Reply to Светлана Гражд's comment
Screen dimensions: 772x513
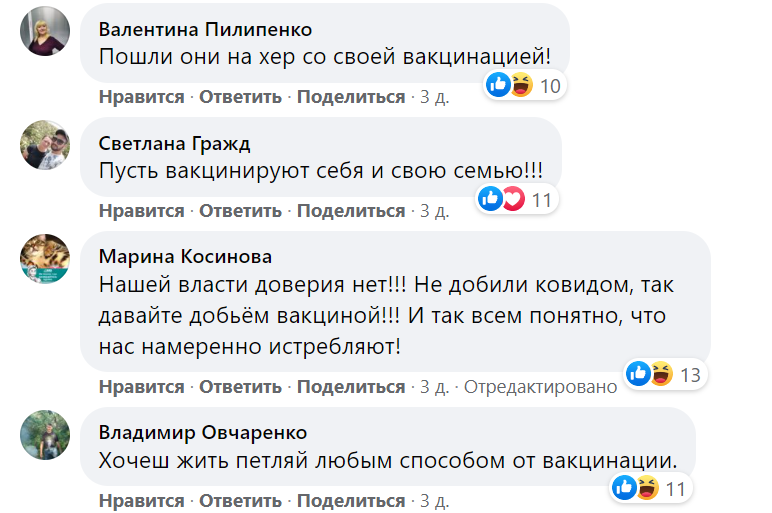(240, 211)
